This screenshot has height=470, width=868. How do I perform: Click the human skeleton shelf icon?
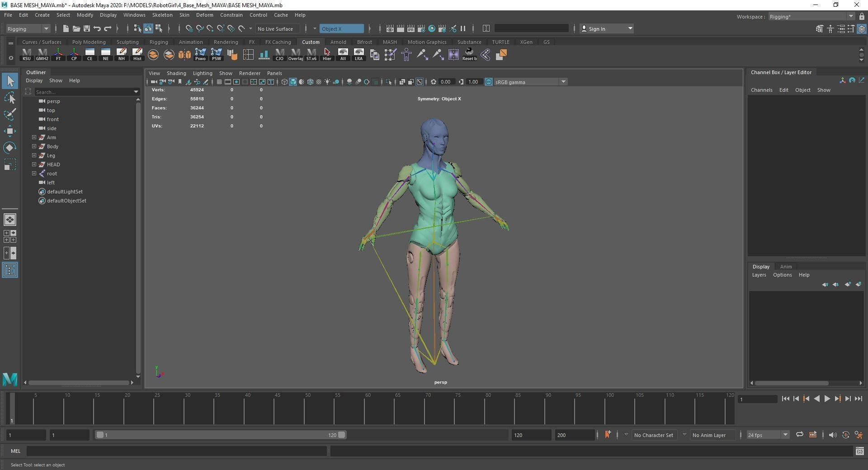406,55
